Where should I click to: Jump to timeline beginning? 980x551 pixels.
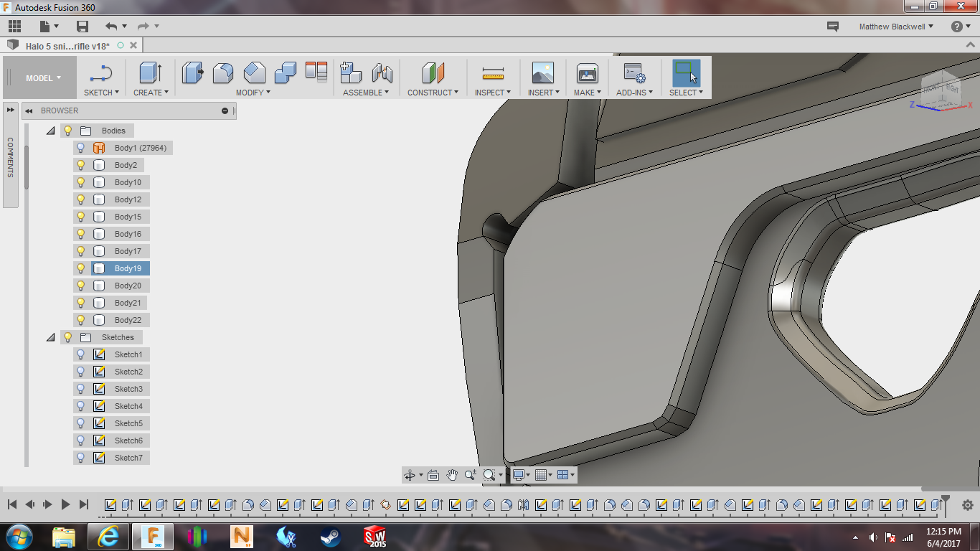pyautogui.click(x=12, y=504)
